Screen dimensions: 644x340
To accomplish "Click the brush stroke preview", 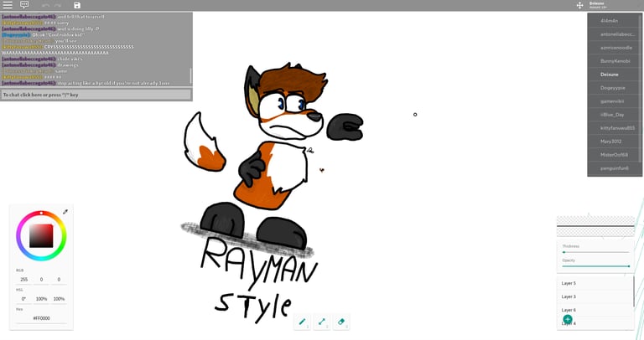I will [x=595, y=226].
